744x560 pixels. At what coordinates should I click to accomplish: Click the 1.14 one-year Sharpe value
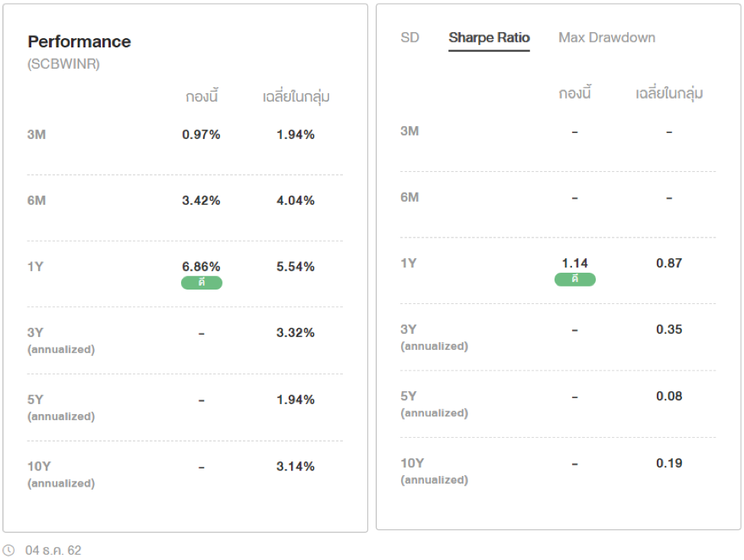pos(575,263)
